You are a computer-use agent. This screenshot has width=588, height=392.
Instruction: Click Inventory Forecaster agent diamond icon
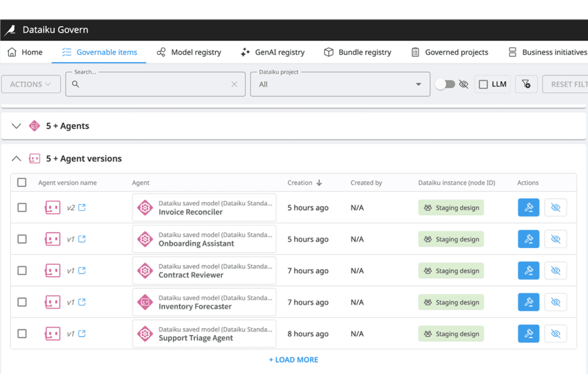tap(145, 302)
